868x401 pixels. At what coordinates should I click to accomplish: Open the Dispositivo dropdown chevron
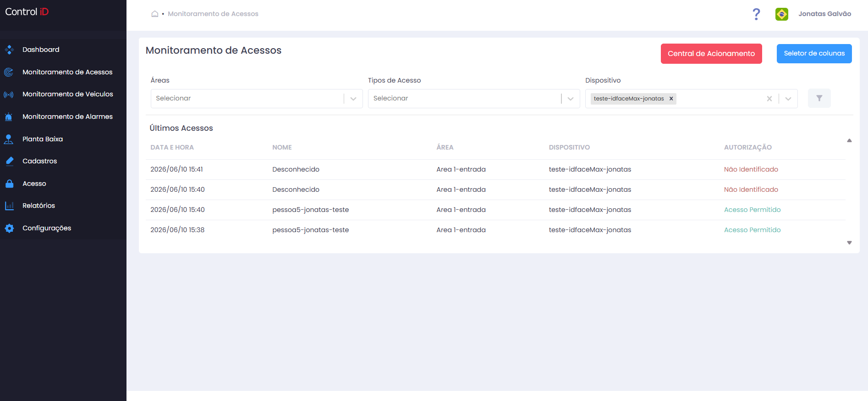tap(788, 99)
